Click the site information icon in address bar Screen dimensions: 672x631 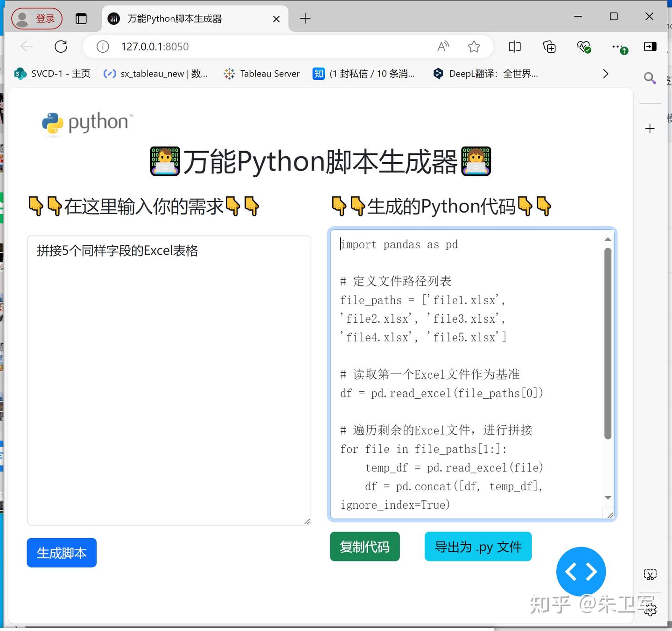102,47
